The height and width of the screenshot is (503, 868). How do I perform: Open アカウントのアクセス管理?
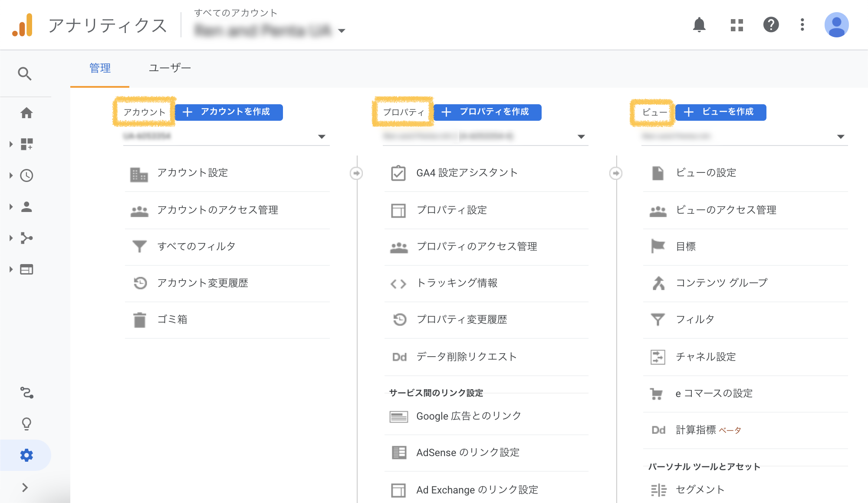(x=227, y=210)
